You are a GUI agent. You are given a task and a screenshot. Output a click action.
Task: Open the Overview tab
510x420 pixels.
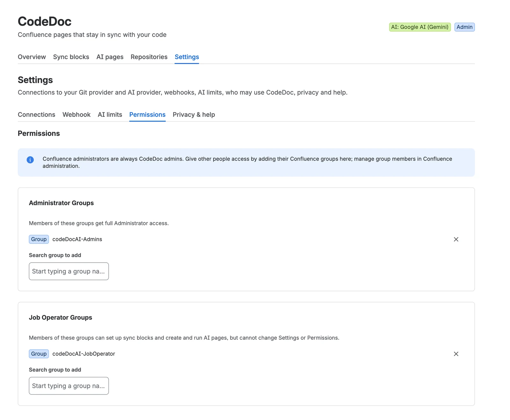pos(32,57)
